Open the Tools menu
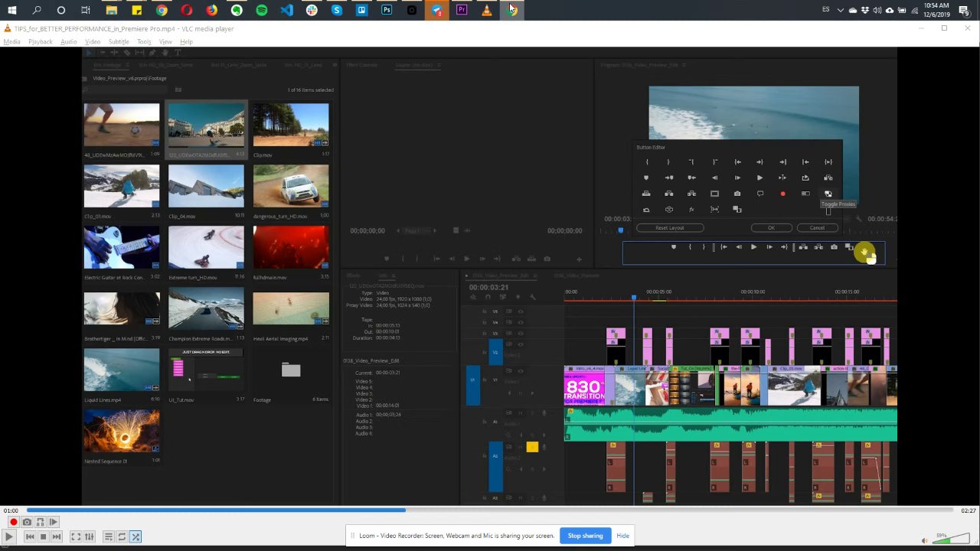This screenshot has width=980, height=551. [144, 42]
